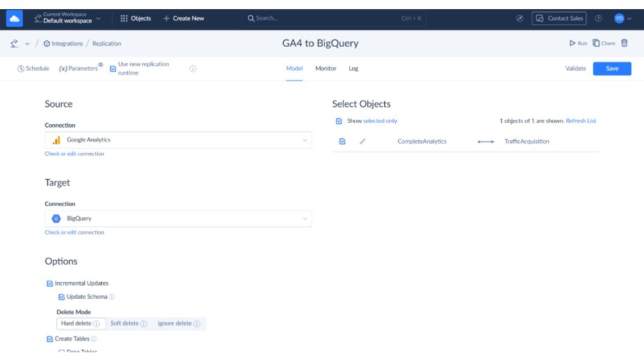This screenshot has height=362, width=644.
Task: Click the Google Analytics connection icon
Action: [56, 140]
